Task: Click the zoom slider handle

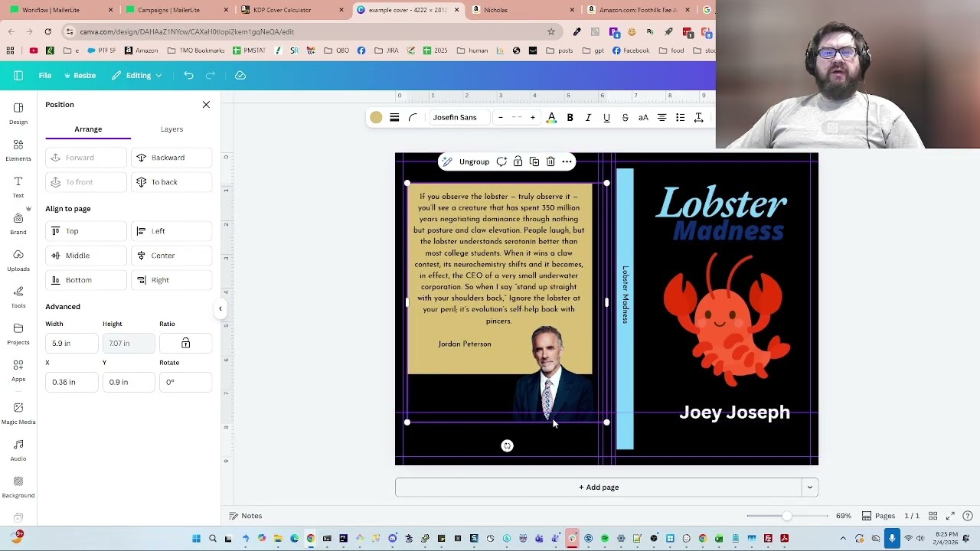Action: pos(786,516)
